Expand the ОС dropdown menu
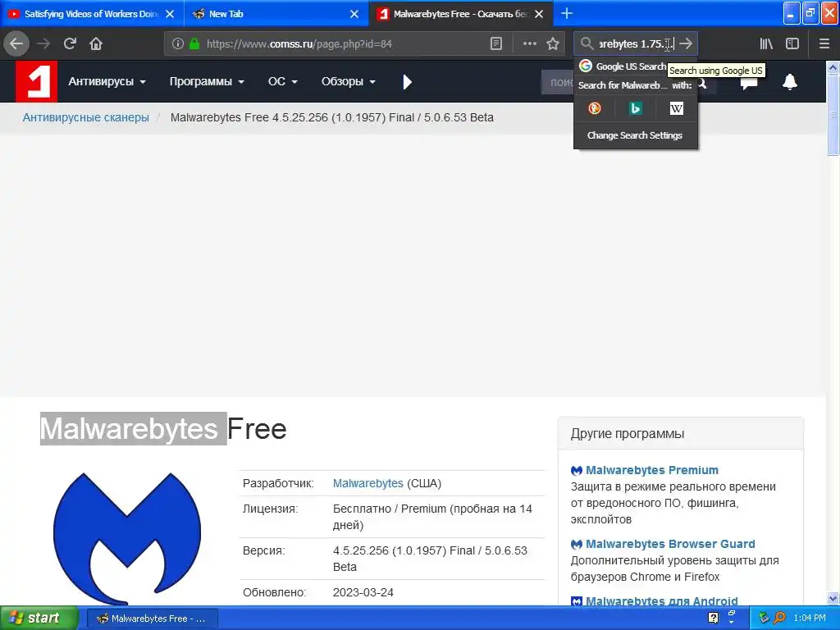Screen dimensions: 840x630 pos(282,81)
